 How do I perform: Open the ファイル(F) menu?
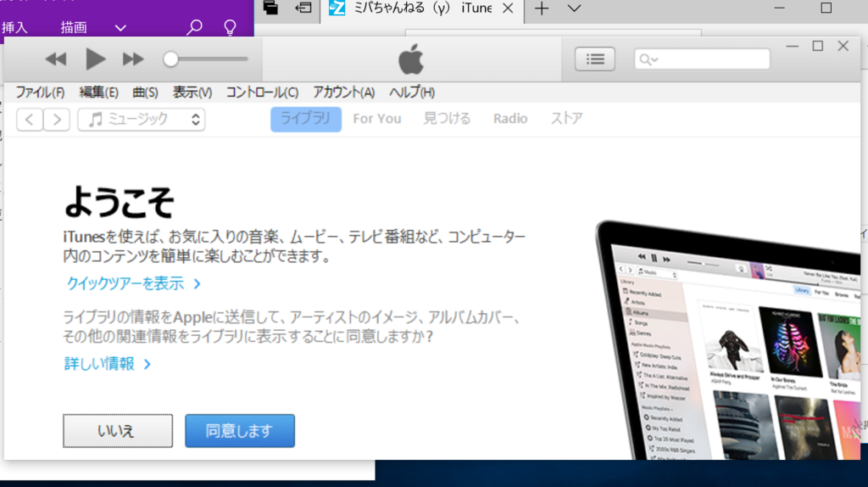[x=40, y=92]
